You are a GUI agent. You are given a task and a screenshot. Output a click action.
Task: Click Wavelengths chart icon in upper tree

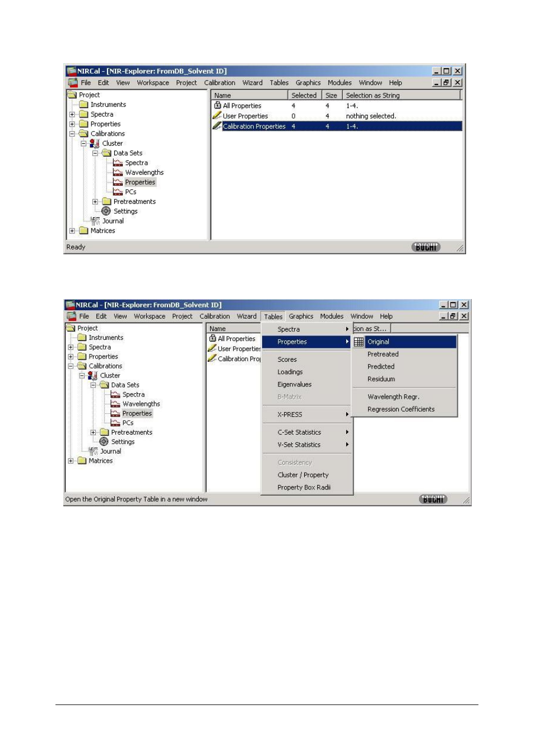(118, 172)
